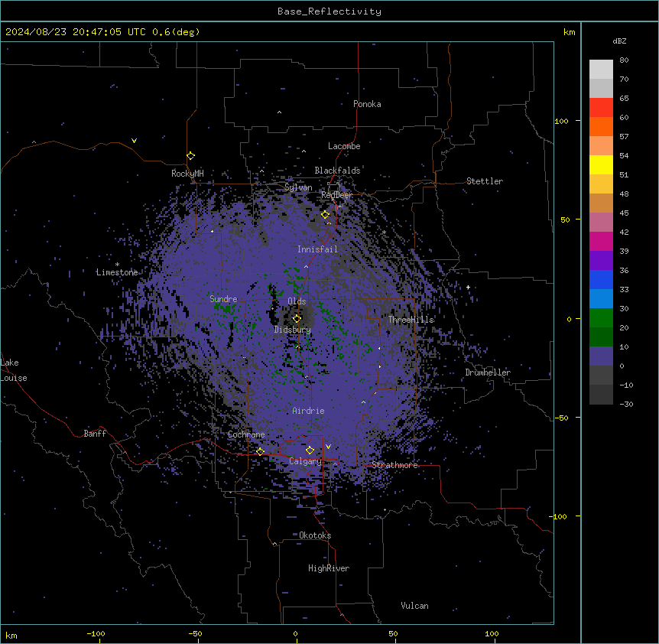This screenshot has width=659, height=644.
Task: Click the asterisk marker above Limestone
Action: (x=117, y=265)
